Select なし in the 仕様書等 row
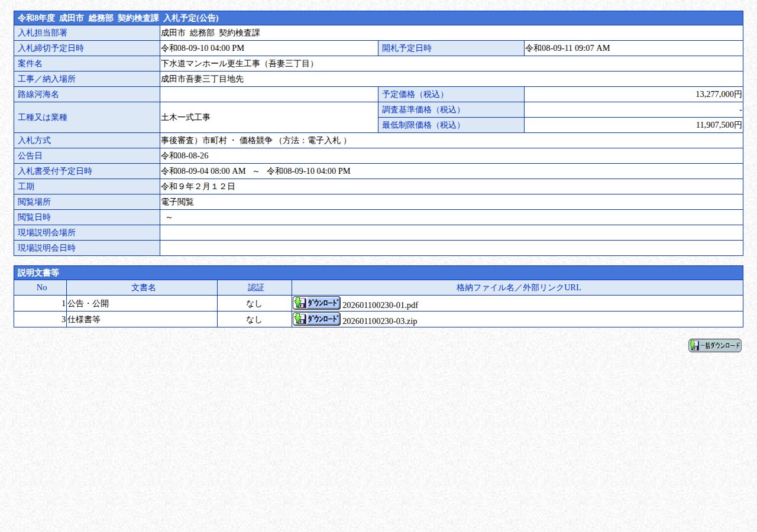 [x=254, y=320]
